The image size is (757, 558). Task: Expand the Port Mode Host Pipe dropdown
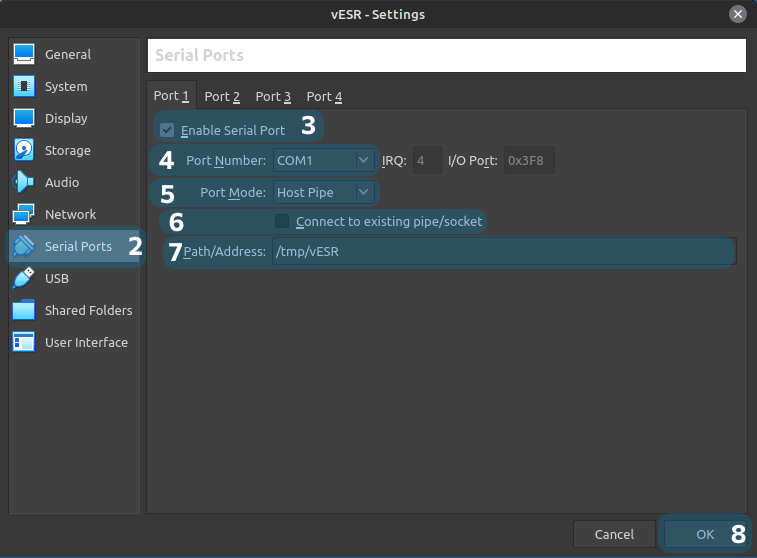tap(322, 192)
